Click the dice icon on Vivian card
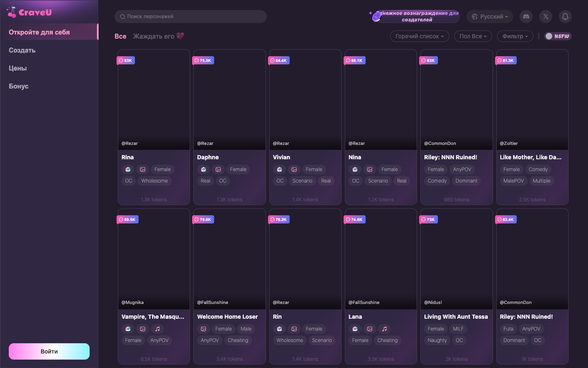This screenshot has height=368, width=588. pos(279,169)
